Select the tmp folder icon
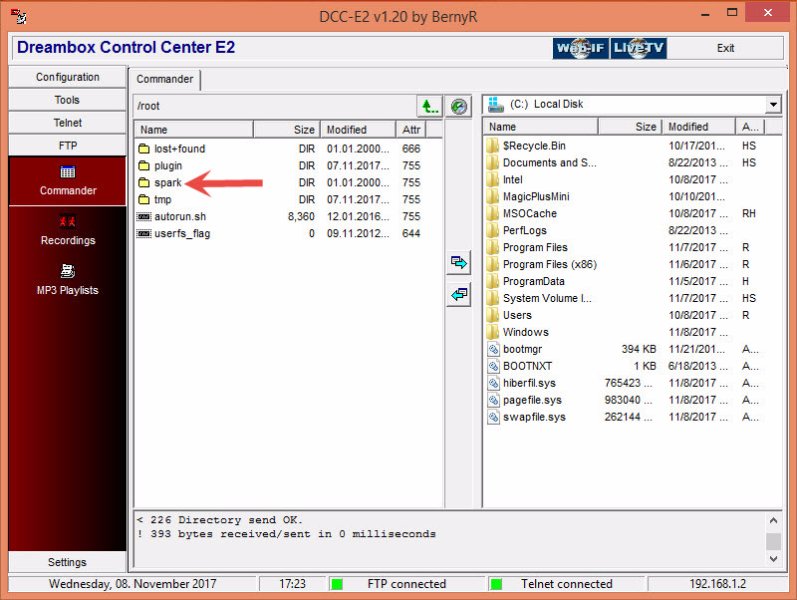This screenshot has width=797, height=600. tap(144, 199)
